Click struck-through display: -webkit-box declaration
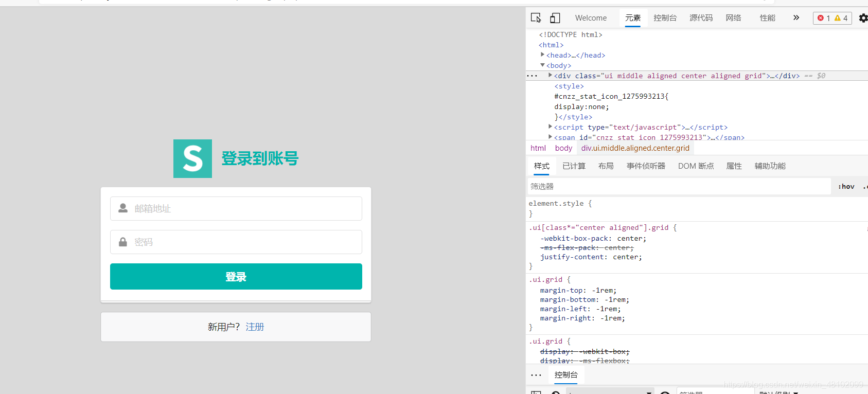This screenshot has height=394, width=868. (x=585, y=352)
